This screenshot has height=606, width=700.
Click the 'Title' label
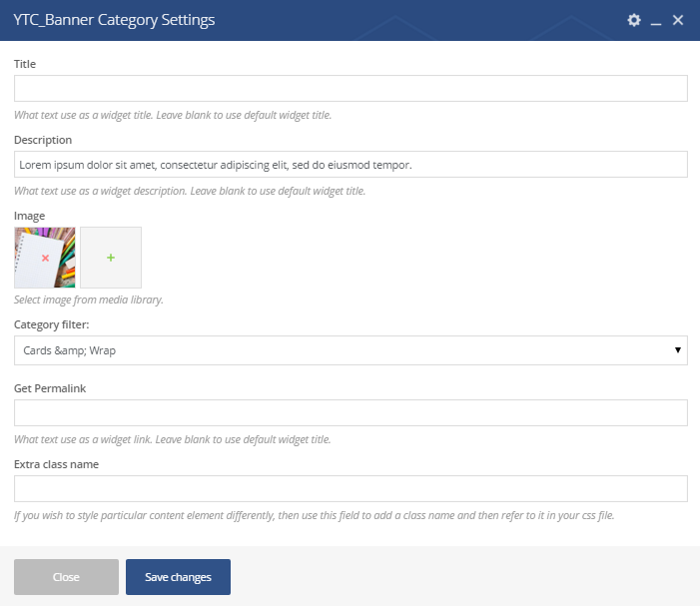pos(25,64)
